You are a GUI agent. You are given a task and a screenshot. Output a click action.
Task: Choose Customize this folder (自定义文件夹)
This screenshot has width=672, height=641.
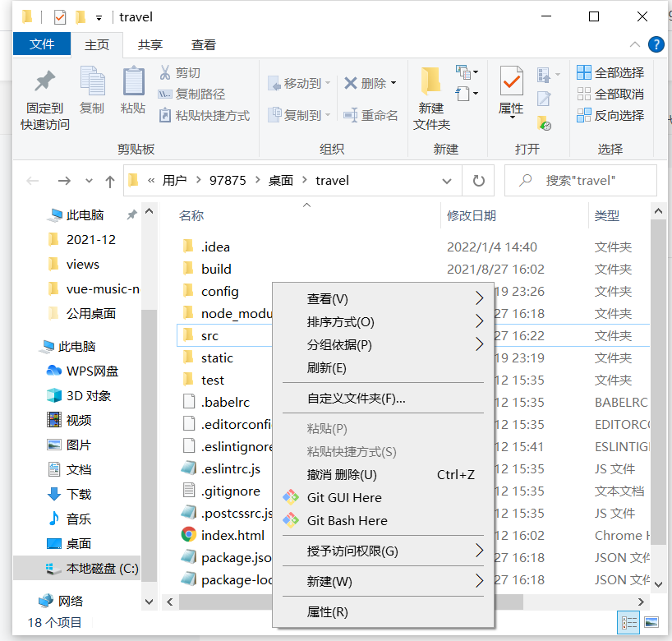(383, 399)
